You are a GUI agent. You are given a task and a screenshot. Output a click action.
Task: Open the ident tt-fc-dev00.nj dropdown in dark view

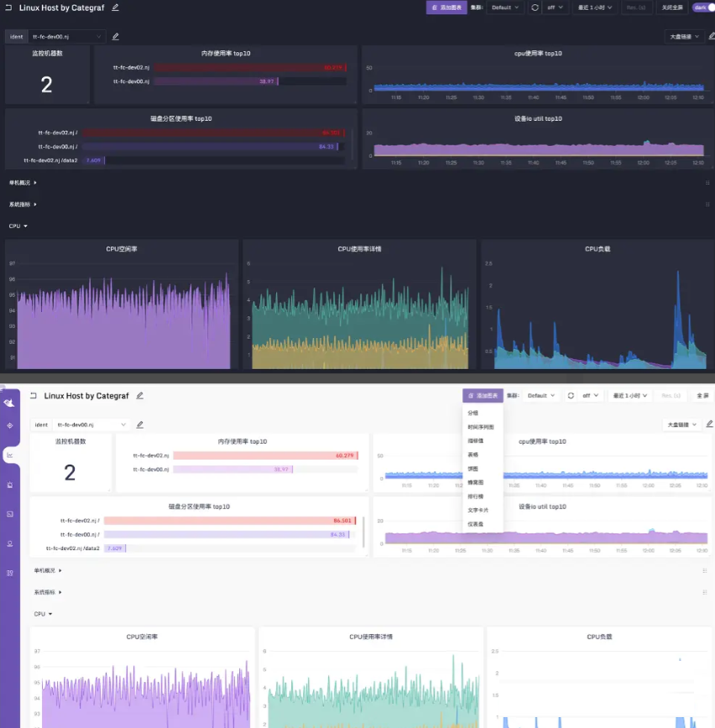pos(67,37)
